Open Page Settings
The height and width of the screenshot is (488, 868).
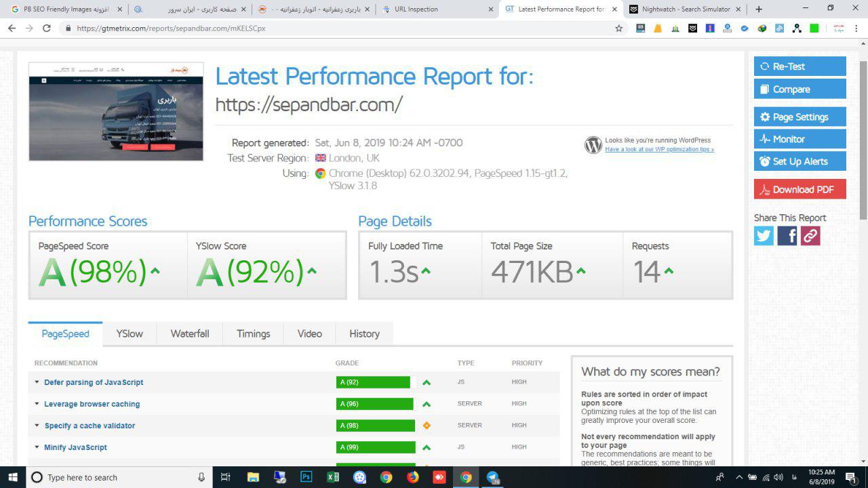point(800,117)
